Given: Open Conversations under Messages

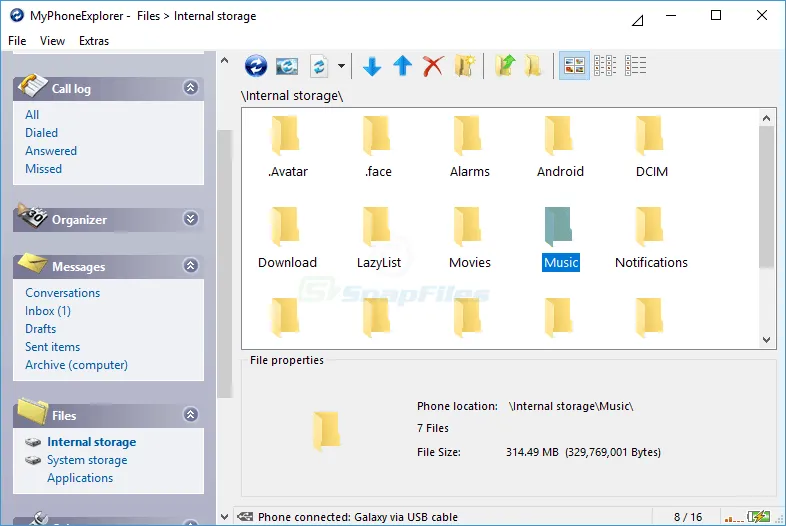Looking at the screenshot, I should (x=63, y=293).
